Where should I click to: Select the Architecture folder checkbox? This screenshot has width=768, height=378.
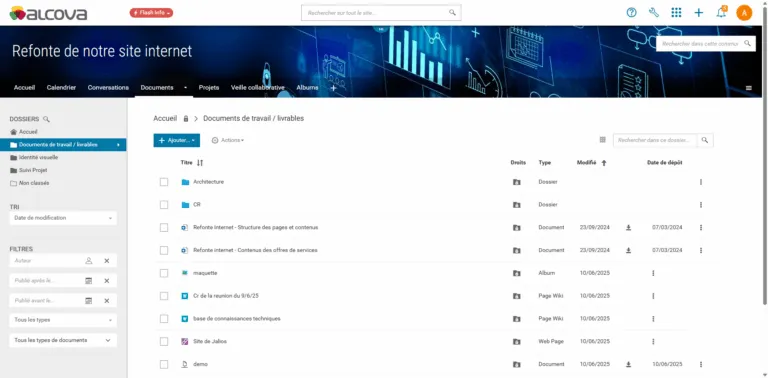pos(164,182)
